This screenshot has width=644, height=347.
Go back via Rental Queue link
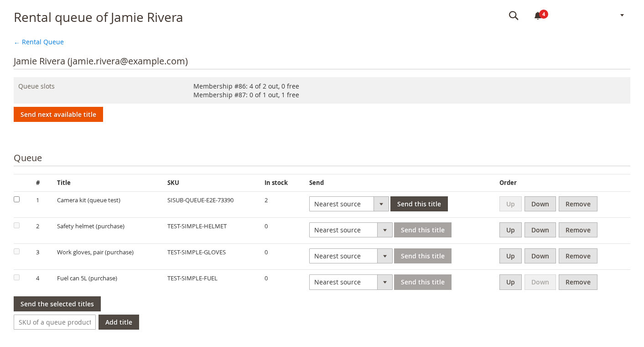click(x=39, y=42)
